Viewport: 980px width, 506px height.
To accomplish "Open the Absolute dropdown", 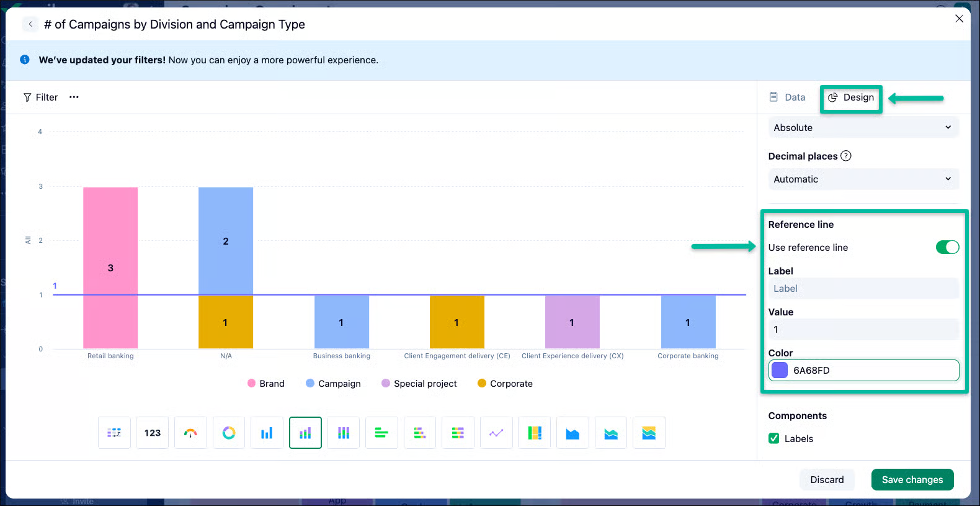I will click(x=863, y=127).
